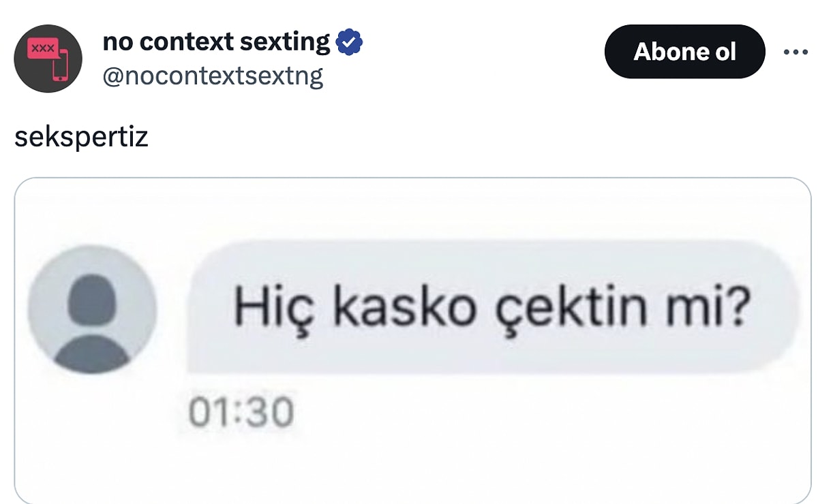
Task: Open the three-dot more options menu
Action: 796,52
